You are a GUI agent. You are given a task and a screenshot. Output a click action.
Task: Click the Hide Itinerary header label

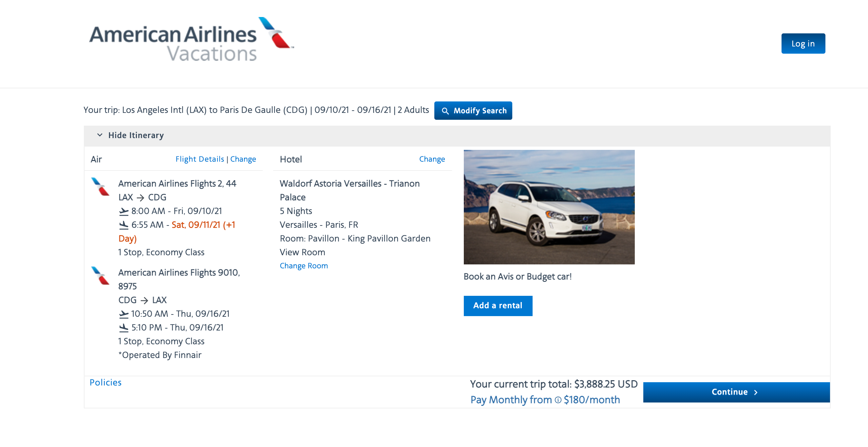pyautogui.click(x=136, y=135)
